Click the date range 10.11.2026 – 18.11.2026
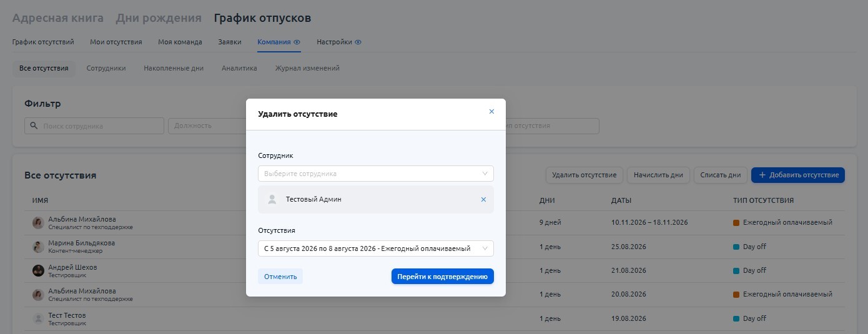 point(649,222)
